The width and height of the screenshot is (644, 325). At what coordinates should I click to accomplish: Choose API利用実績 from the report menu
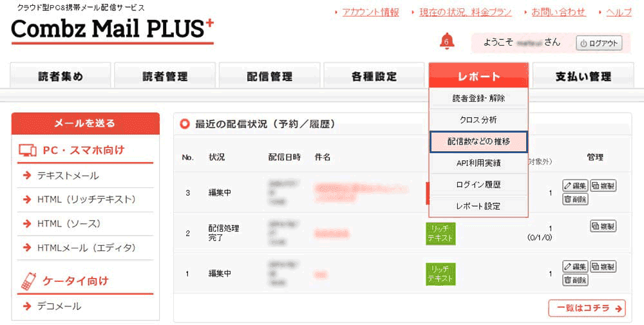(x=478, y=163)
